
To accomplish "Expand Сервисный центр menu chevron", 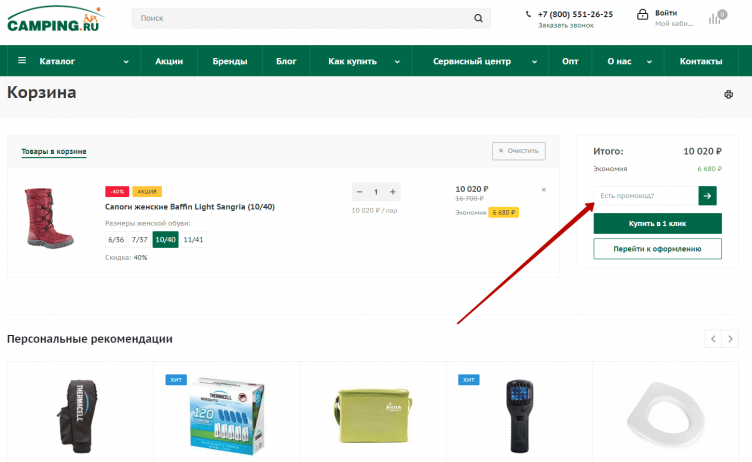I will (x=534, y=61).
